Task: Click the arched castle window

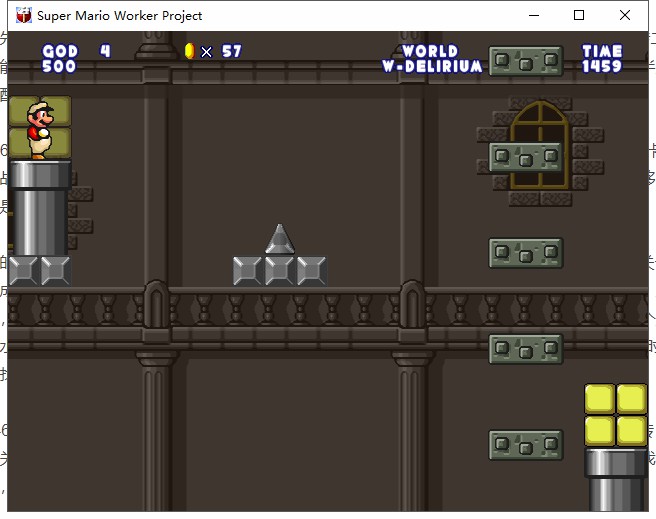Action: (540, 145)
